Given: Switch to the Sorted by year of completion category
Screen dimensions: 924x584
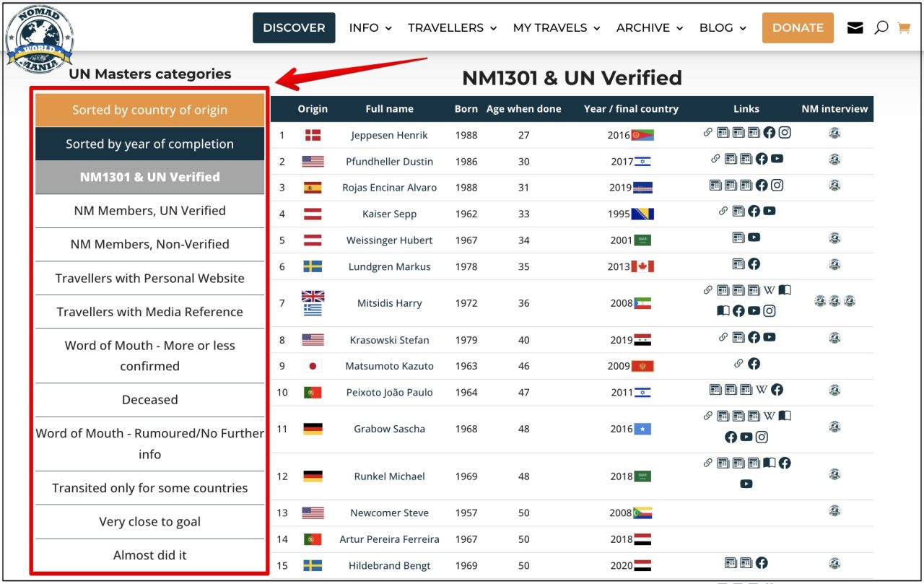Looking at the screenshot, I should (149, 144).
